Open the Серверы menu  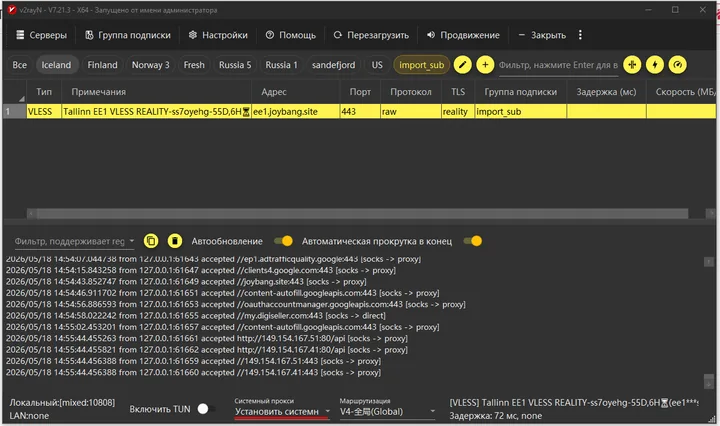[x=41, y=35]
